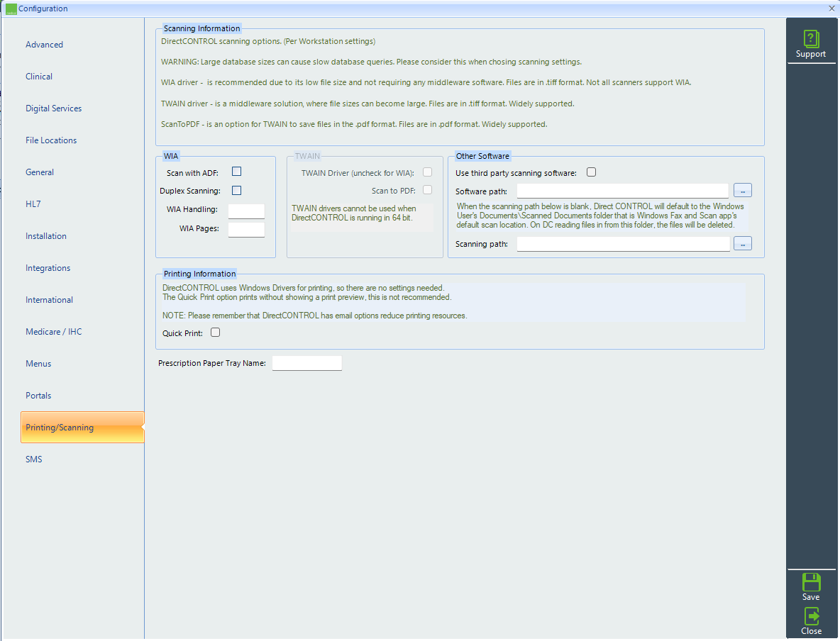840x641 pixels.
Task: Toggle Duplex Scanning checkbox
Action: [x=236, y=190]
